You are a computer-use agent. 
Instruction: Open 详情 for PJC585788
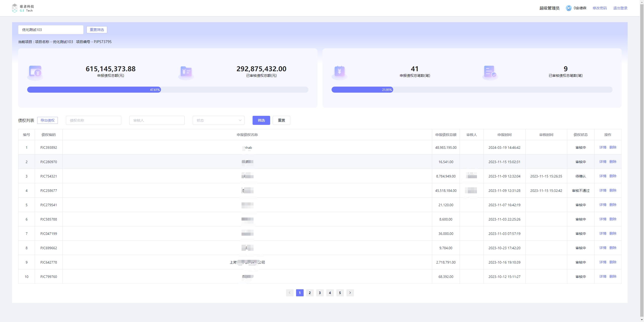pos(603,219)
